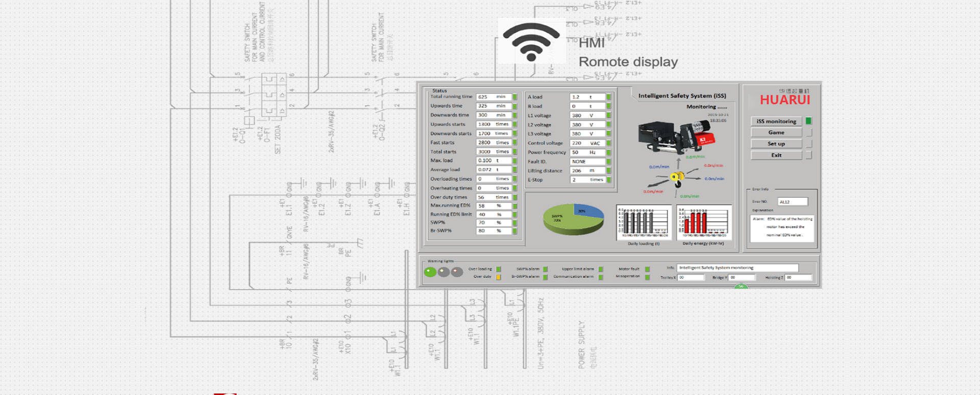This screenshot has width=980, height=395.
Task: Toggle the indicator beside iSS monitoring
Action: [808, 121]
